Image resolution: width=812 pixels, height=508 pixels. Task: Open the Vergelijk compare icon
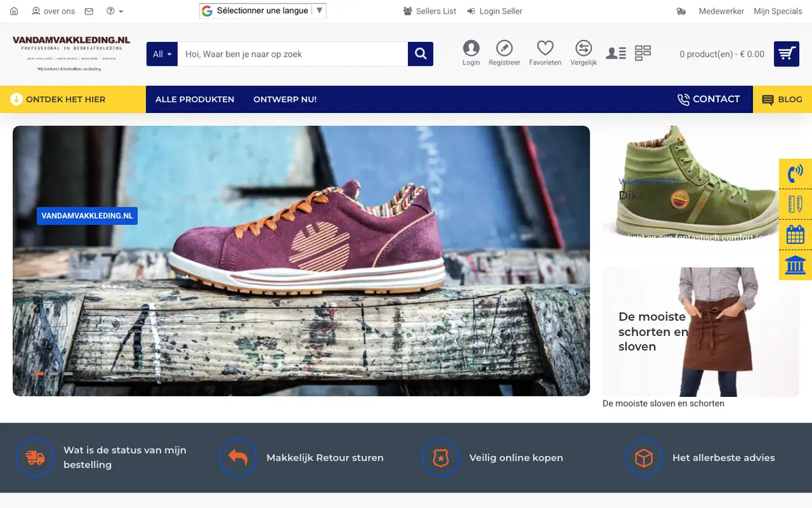click(x=583, y=53)
